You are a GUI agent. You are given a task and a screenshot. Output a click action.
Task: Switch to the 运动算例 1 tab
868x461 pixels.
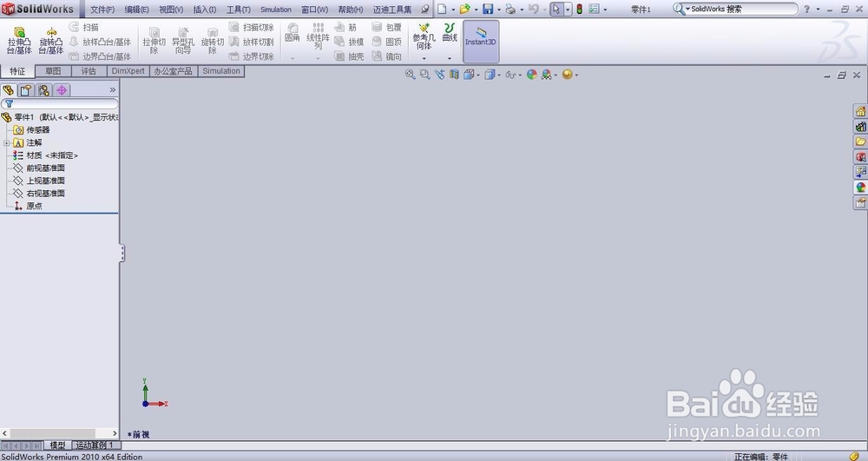pyautogui.click(x=95, y=445)
